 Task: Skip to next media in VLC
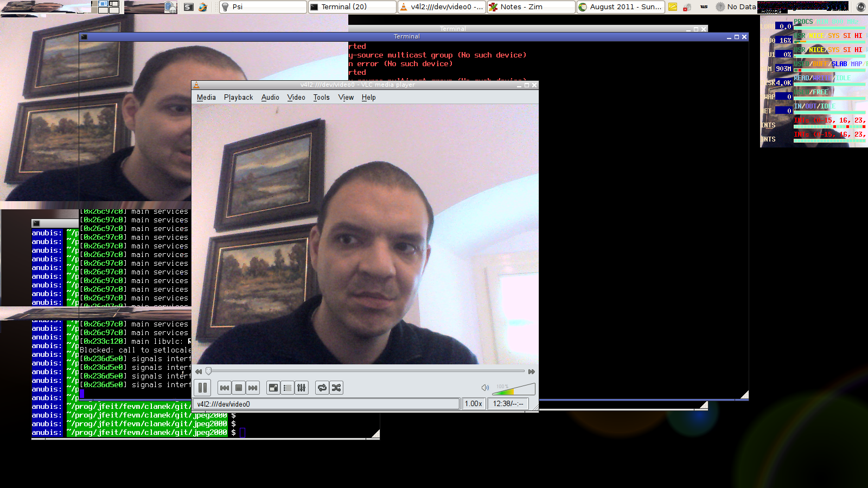252,388
